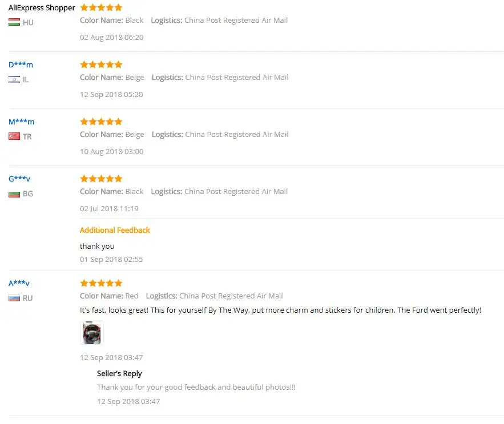Click the Additional Feedback heading
The height and width of the screenshot is (424, 504).
tap(115, 230)
